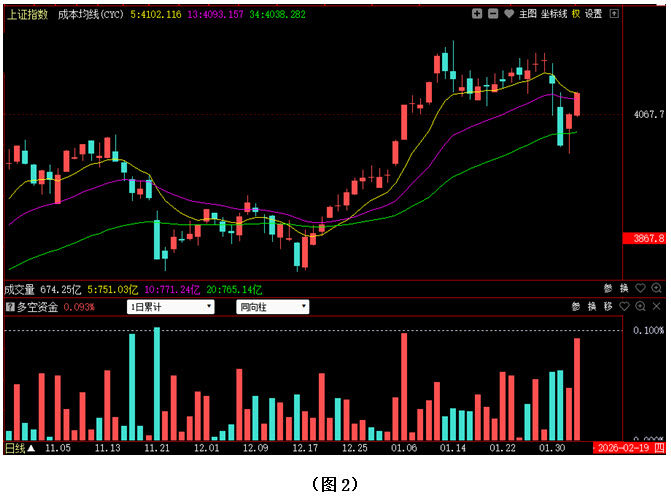Click 移 in the 多空资金 panel
Image resolution: width=671 pixels, height=504 pixels.
point(607,306)
